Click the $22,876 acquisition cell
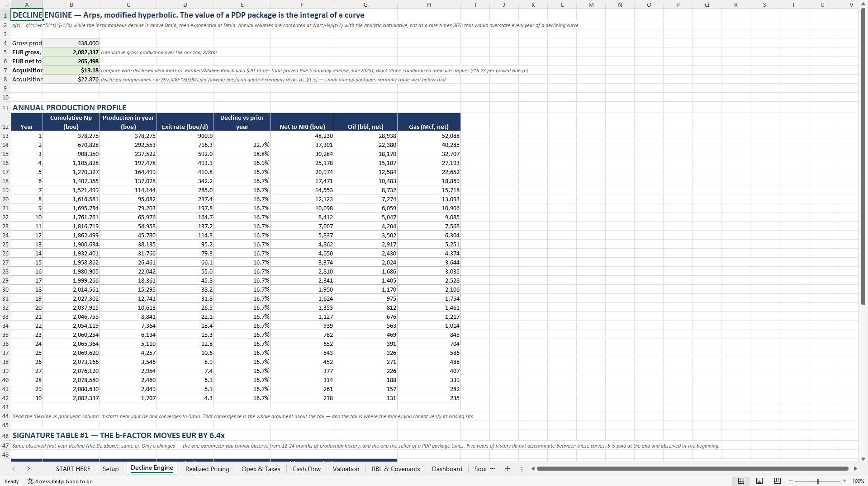Viewport: 868px width, 486px height. pos(71,79)
